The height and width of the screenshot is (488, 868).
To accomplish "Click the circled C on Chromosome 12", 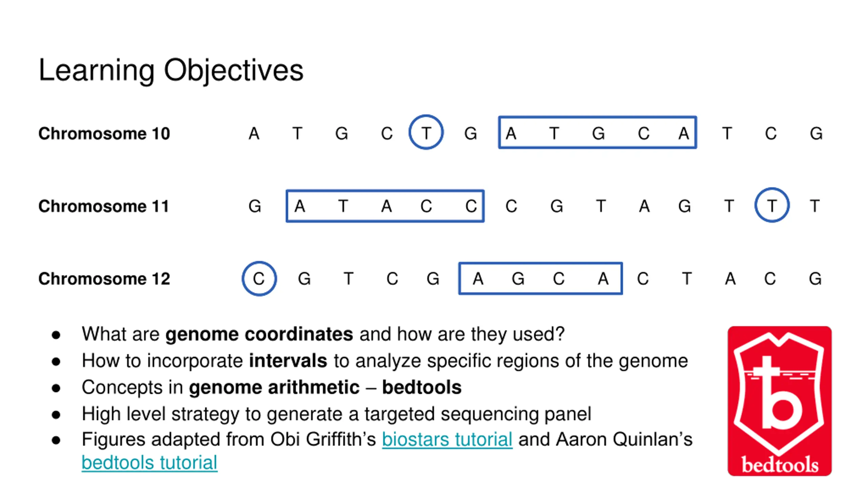I will (259, 279).
